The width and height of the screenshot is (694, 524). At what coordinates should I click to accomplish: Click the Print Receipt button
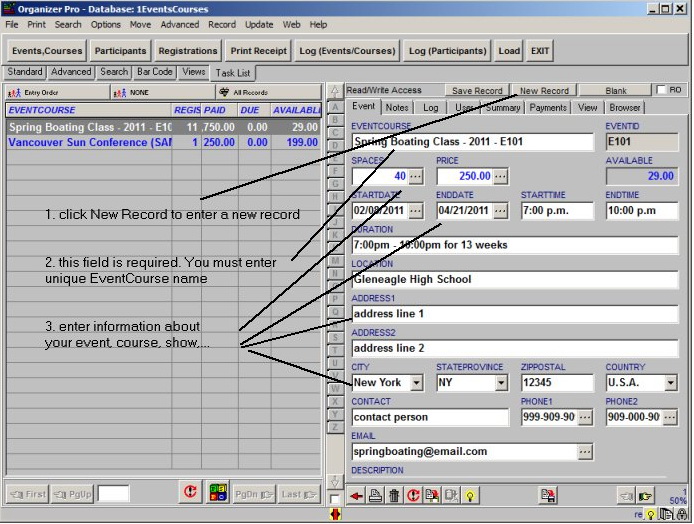259,51
